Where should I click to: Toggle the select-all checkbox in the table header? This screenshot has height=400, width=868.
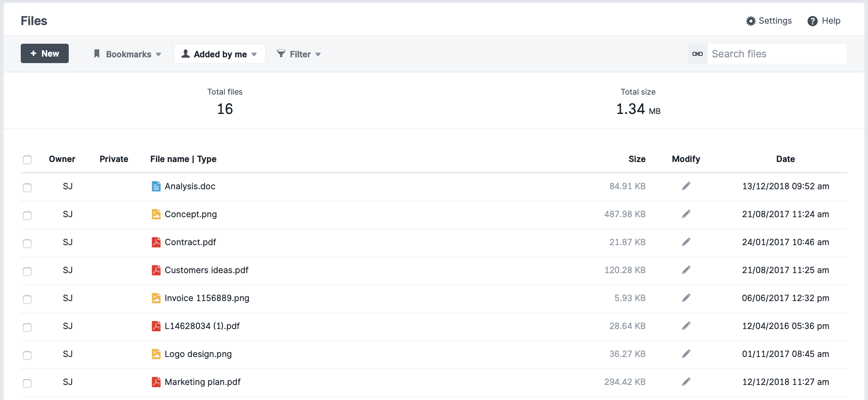[27, 159]
